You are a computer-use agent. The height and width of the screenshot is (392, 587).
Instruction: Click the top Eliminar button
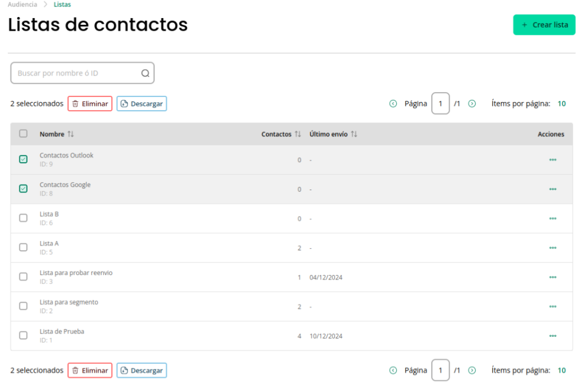pyautogui.click(x=90, y=104)
